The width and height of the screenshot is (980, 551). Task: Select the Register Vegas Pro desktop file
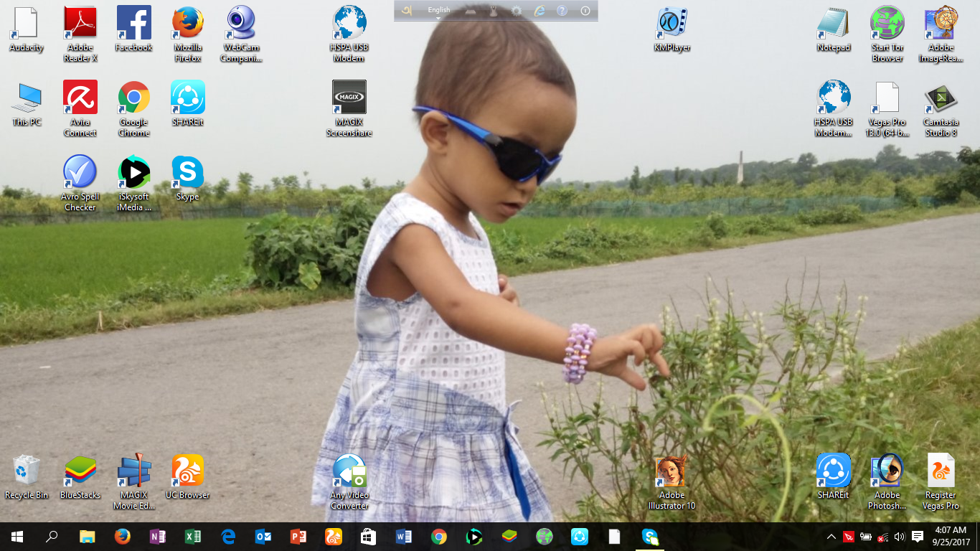pyautogui.click(x=941, y=482)
